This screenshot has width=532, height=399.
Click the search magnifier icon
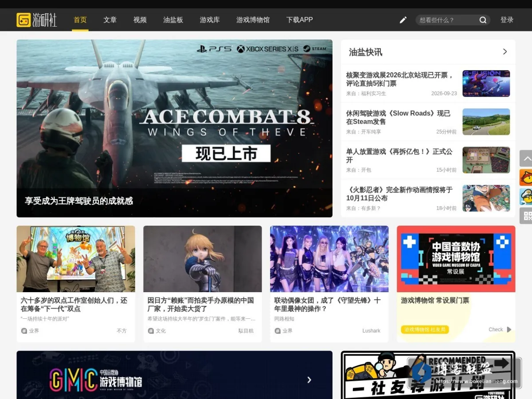click(483, 20)
